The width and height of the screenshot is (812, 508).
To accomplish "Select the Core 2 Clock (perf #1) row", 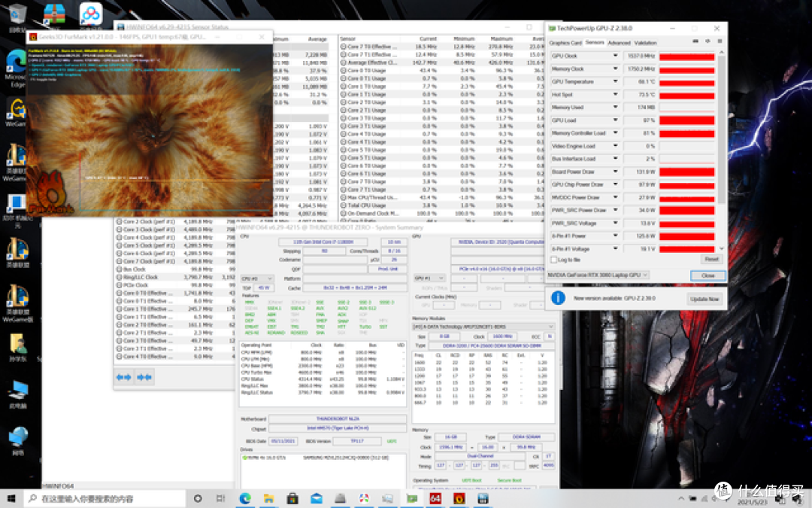I will click(175, 221).
